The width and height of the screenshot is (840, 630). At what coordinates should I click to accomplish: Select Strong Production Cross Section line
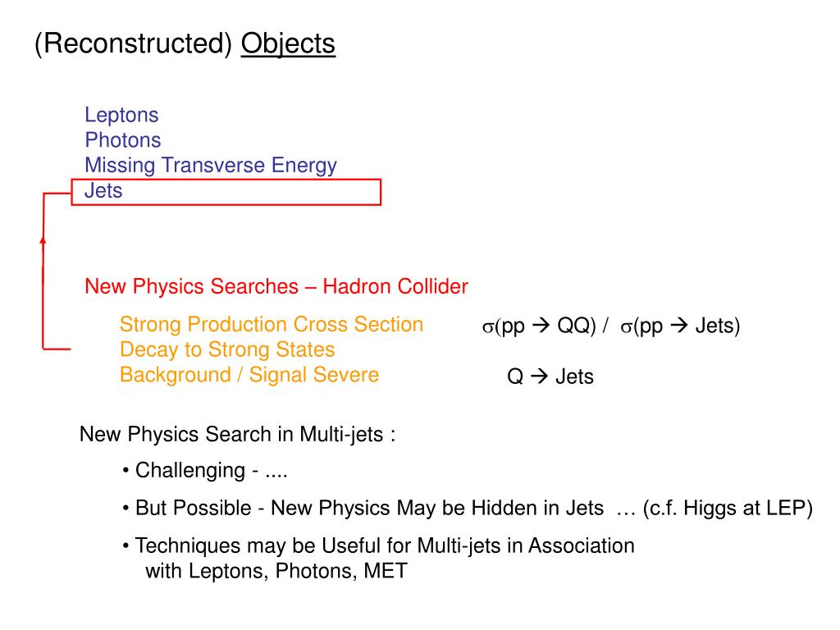click(272, 325)
